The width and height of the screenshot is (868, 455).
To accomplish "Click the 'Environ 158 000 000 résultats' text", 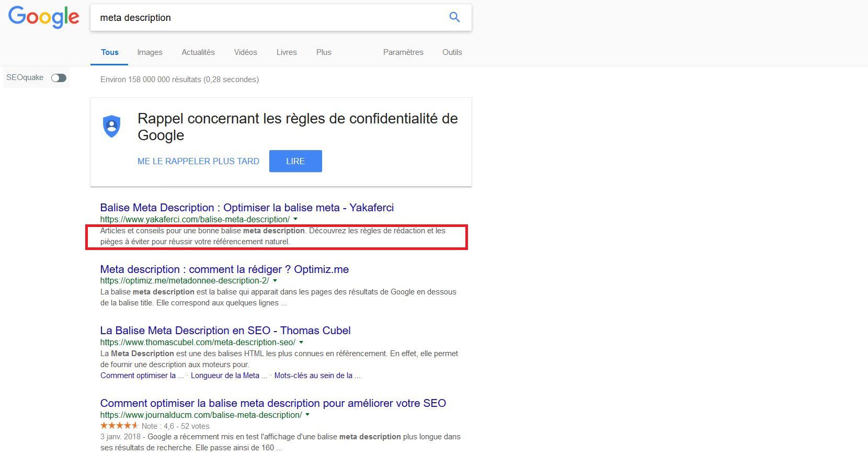I will [x=179, y=79].
